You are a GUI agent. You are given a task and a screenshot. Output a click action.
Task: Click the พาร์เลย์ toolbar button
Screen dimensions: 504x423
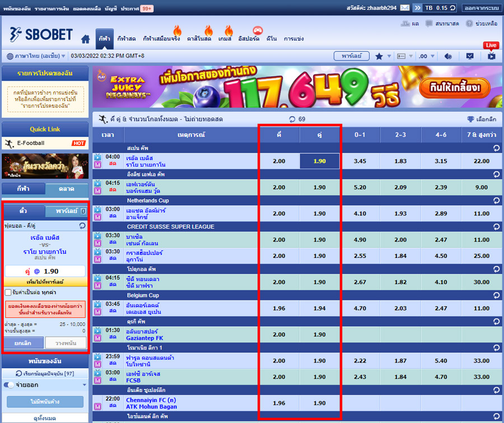tap(351, 56)
